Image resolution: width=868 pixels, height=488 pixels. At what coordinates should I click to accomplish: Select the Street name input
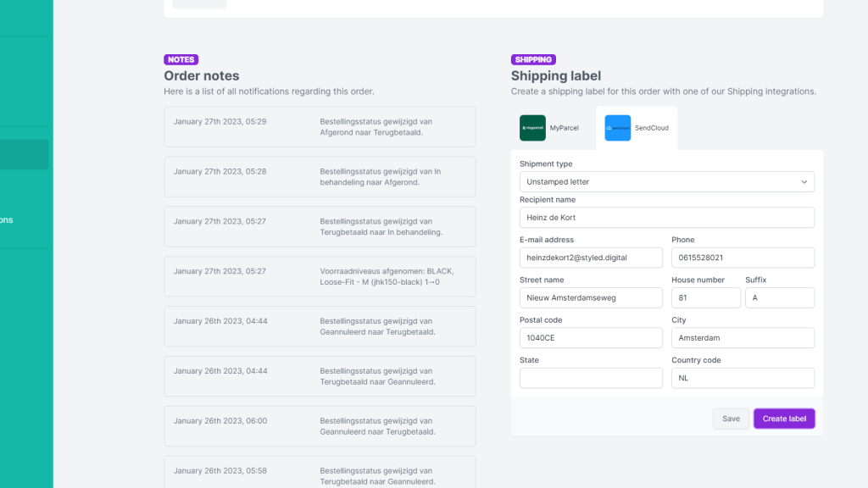[x=591, y=297]
